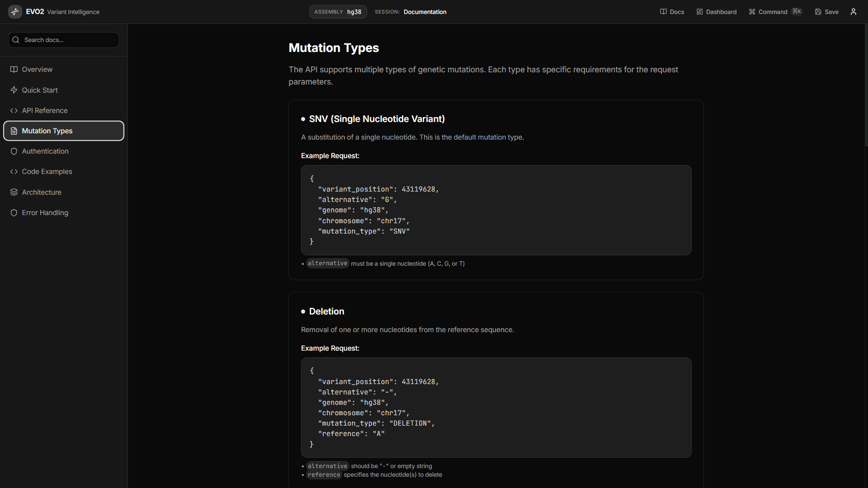Image resolution: width=868 pixels, height=488 pixels.
Task: Click inside the SNV example request code block
Action: [496, 210]
